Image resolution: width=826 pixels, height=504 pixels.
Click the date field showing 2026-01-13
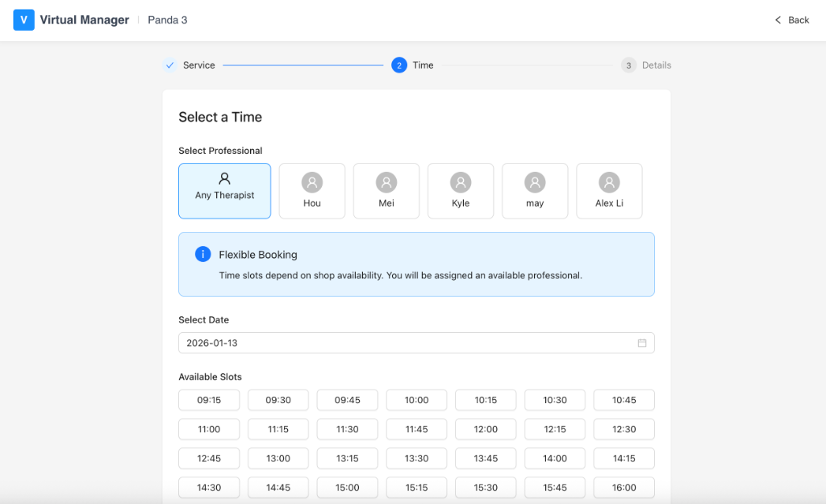pyautogui.click(x=416, y=343)
